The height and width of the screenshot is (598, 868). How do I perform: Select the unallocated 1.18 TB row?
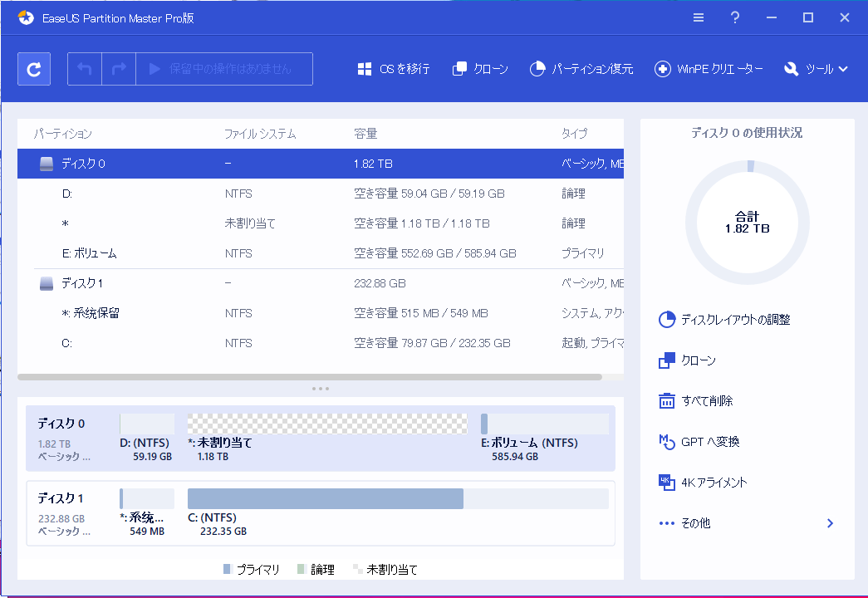click(321, 223)
